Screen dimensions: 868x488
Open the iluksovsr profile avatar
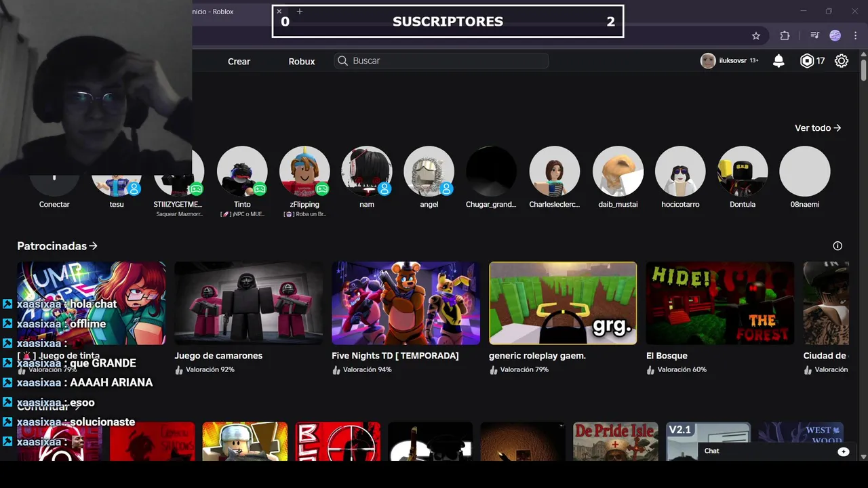(708, 61)
